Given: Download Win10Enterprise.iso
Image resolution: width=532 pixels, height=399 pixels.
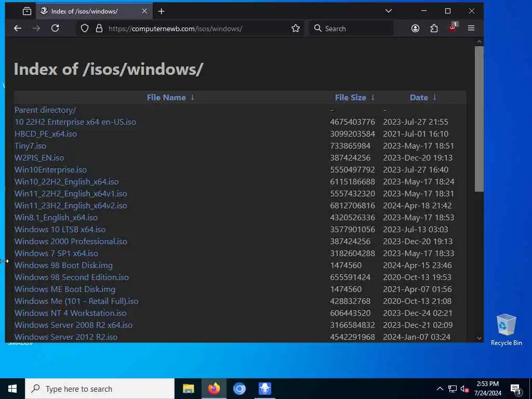Looking at the screenshot, I should [50, 170].
